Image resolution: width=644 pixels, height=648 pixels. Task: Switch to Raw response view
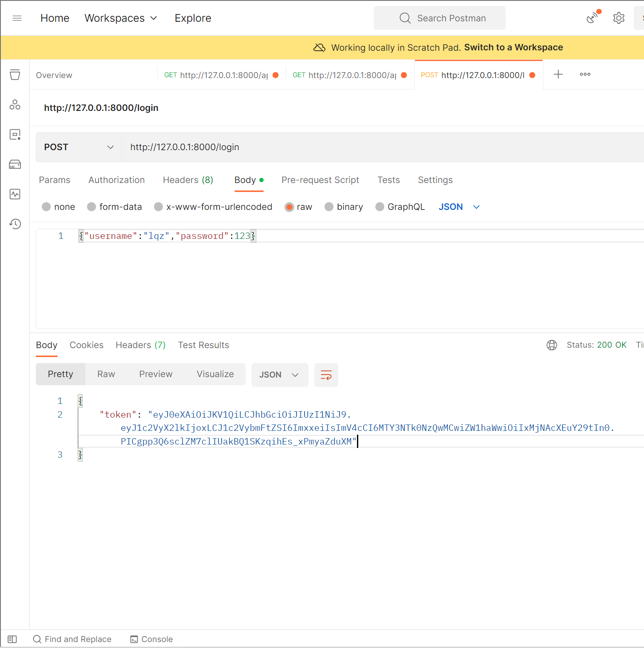(x=106, y=374)
